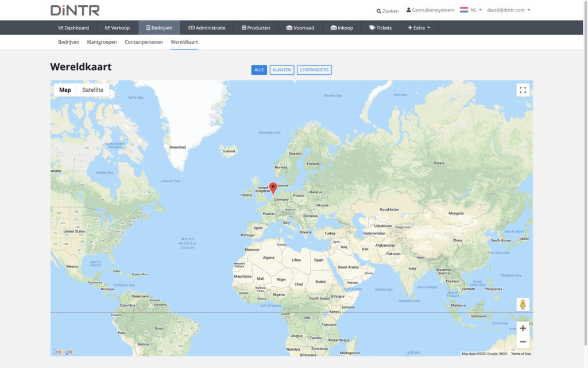This screenshot has height=368, width=588.
Task: Zoom out on the map
Action: pos(523,342)
